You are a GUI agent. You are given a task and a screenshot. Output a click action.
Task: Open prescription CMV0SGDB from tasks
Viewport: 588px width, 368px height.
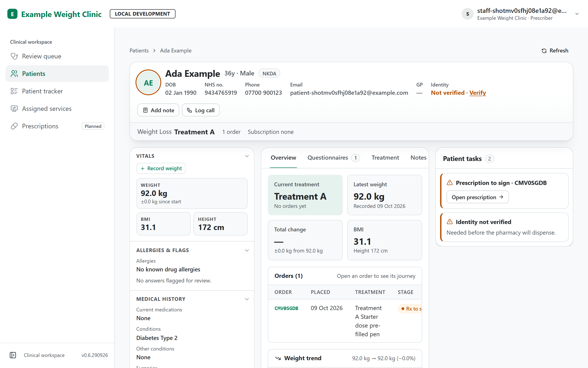478,197
